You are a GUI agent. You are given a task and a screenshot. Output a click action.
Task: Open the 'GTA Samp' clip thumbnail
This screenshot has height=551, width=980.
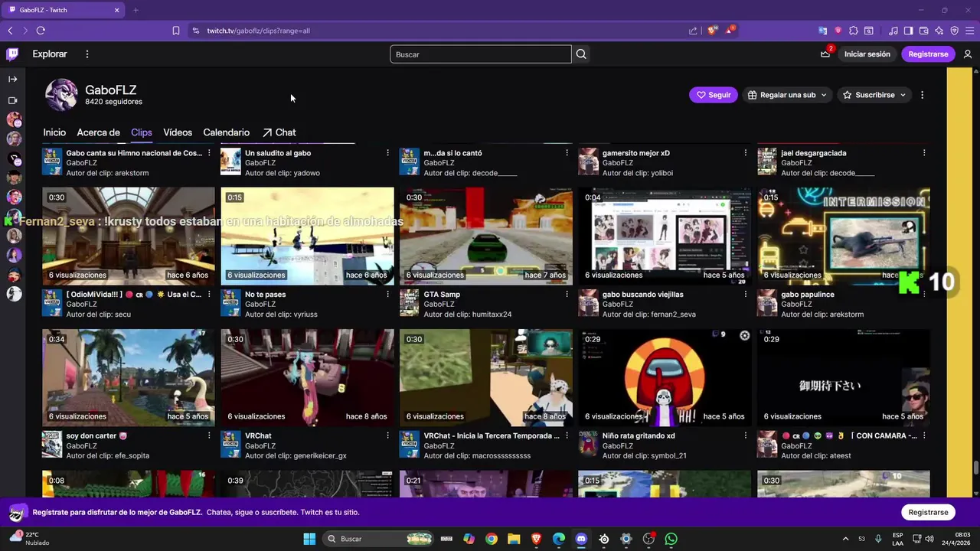coord(486,236)
